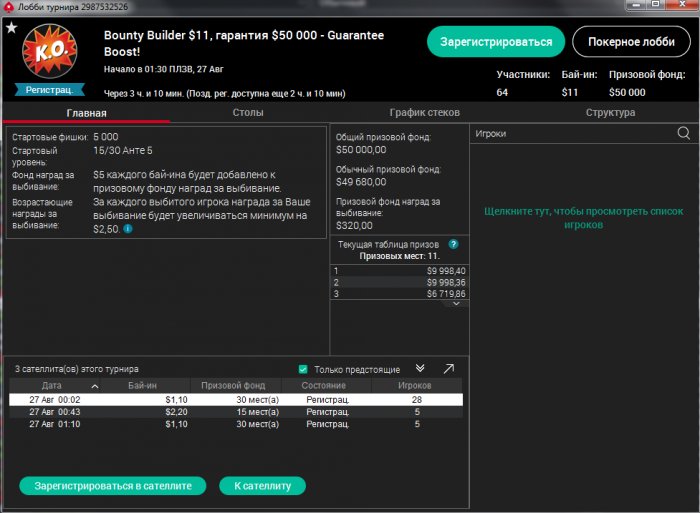The width and height of the screenshot is (700, 513).
Task: Click '15 мест(а)' prize cell
Action: tap(258, 412)
